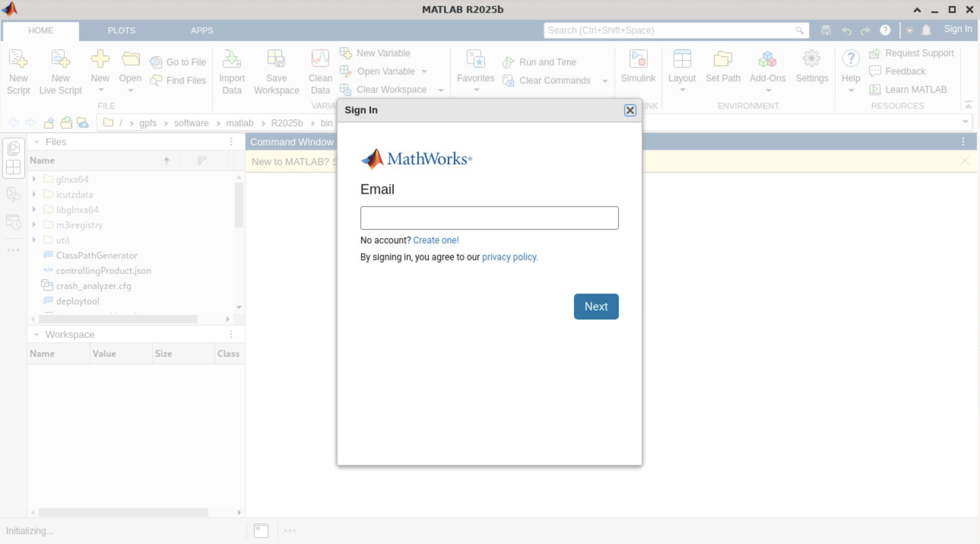Close the Sign In dialog
980x544 pixels.
point(630,110)
